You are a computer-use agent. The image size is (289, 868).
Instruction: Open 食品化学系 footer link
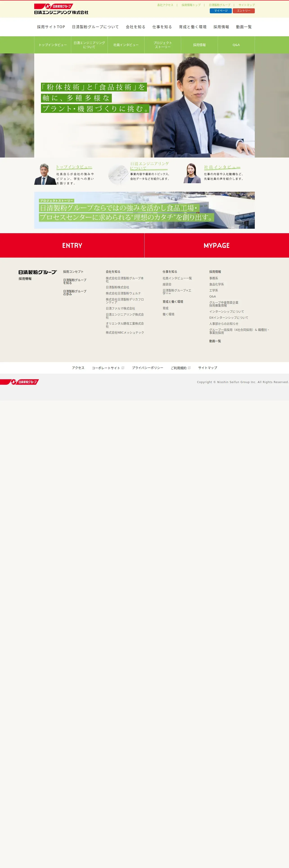[217, 284]
